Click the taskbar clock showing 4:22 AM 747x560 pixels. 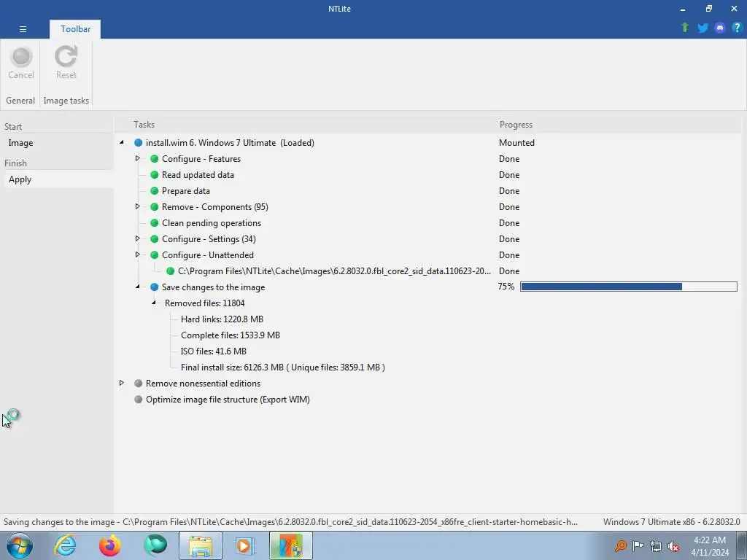tap(710, 546)
